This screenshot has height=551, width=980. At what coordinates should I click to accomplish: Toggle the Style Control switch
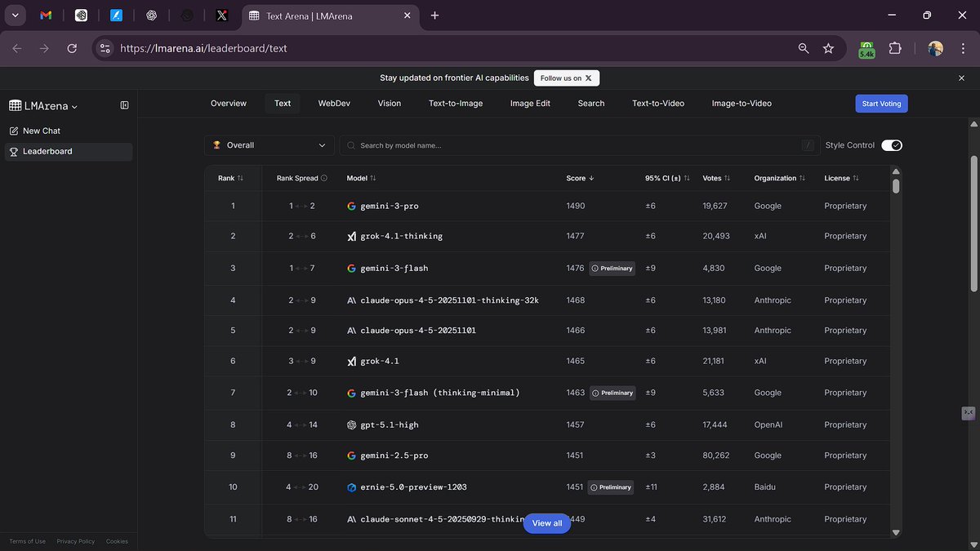point(892,145)
